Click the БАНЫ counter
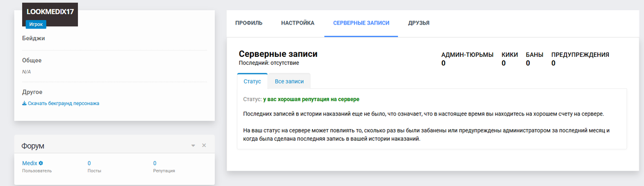The image size is (644, 186). pos(534,59)
